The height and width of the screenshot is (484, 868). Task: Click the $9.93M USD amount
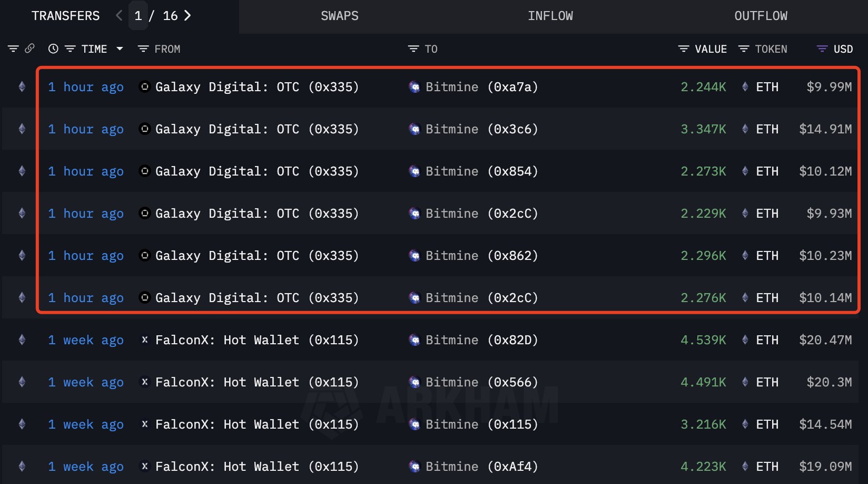829,214
